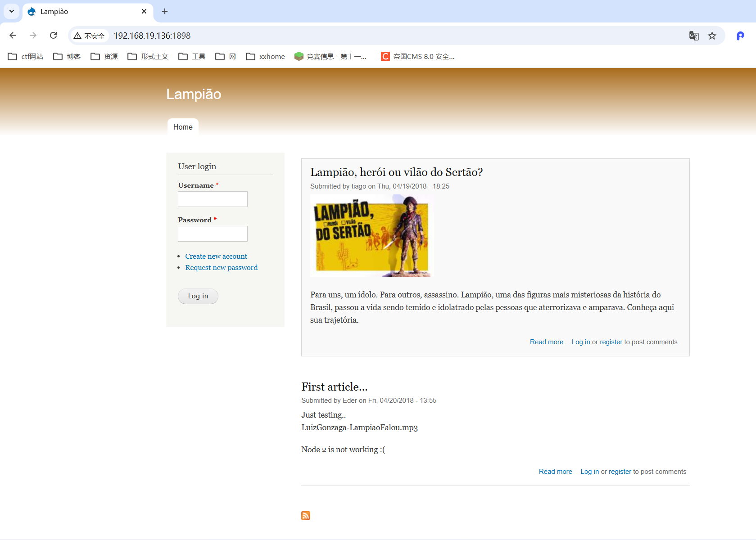Click Submitted by tiago byline
Screen dimensions: 756x540
click(380, 186)
